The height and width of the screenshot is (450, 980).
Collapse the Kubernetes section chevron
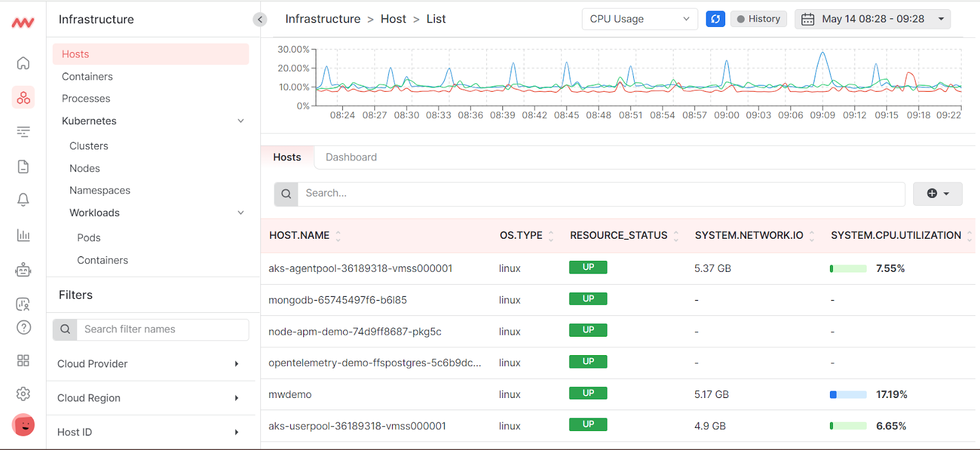point(241,121)
